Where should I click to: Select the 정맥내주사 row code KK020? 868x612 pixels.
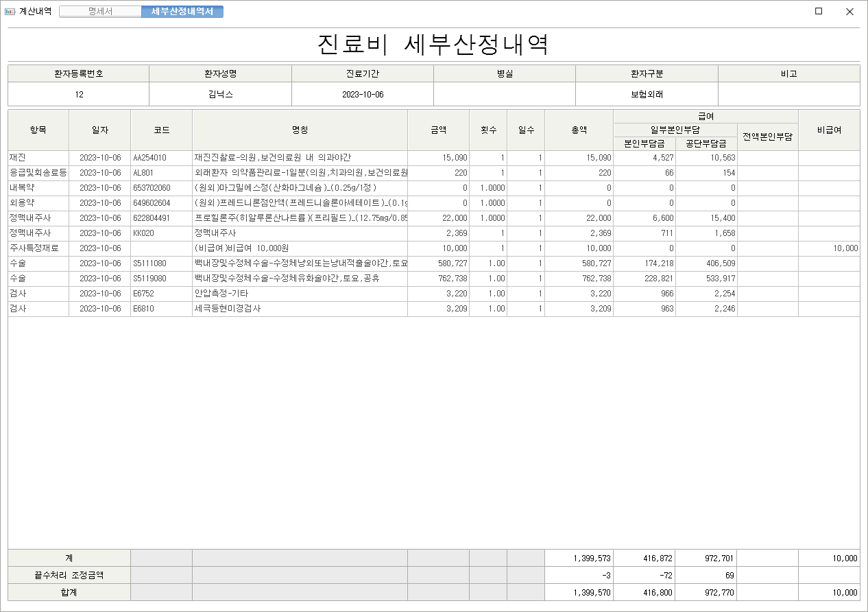[143, 233]
